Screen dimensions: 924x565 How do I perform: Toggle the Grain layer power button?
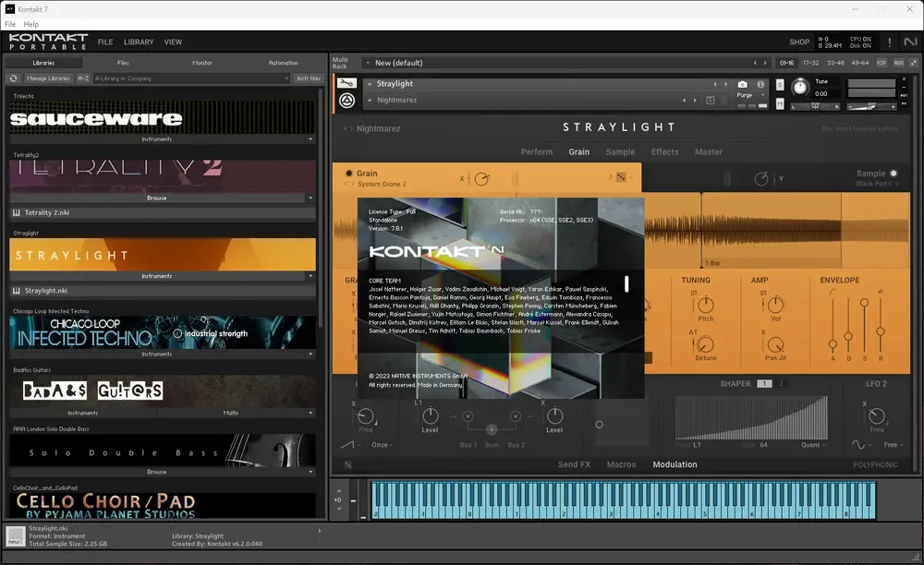(349, 174)
